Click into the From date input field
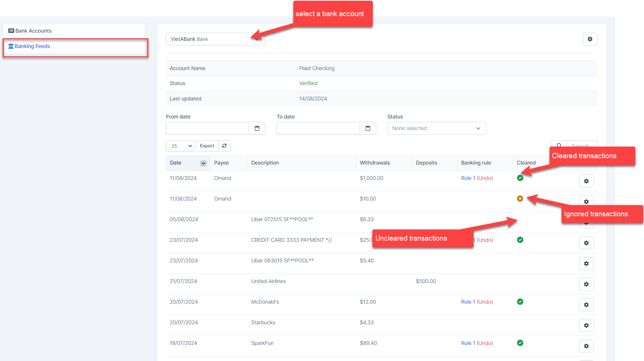The width and height of the screenshot is (644, 361). point(208,128)
